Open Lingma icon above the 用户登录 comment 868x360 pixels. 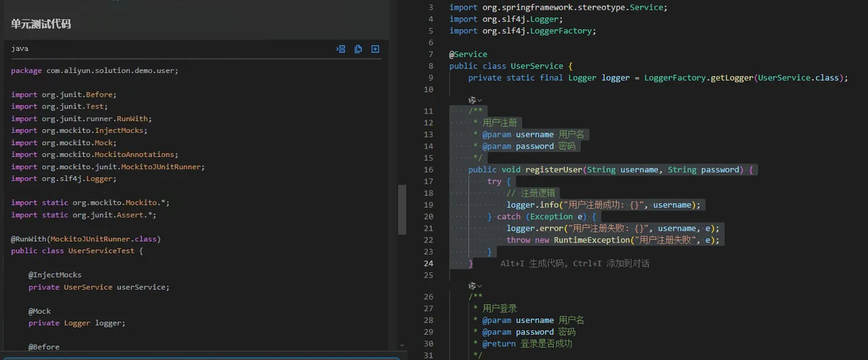pos(472,286)
